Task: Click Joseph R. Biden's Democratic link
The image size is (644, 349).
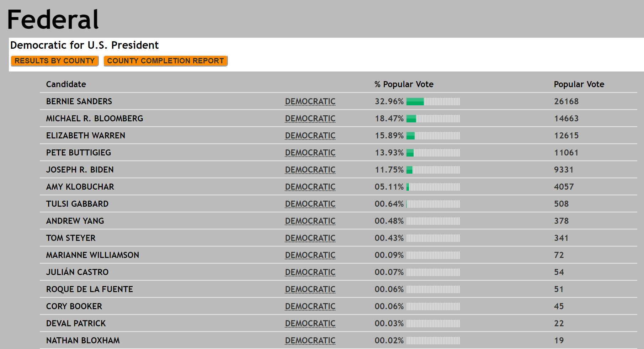Action: coord(310,170)
